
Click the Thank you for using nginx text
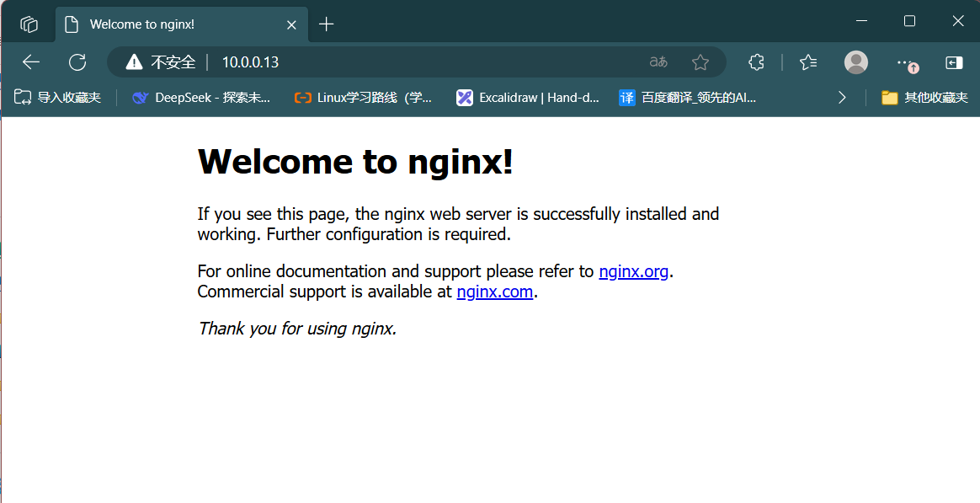(297, 328)
